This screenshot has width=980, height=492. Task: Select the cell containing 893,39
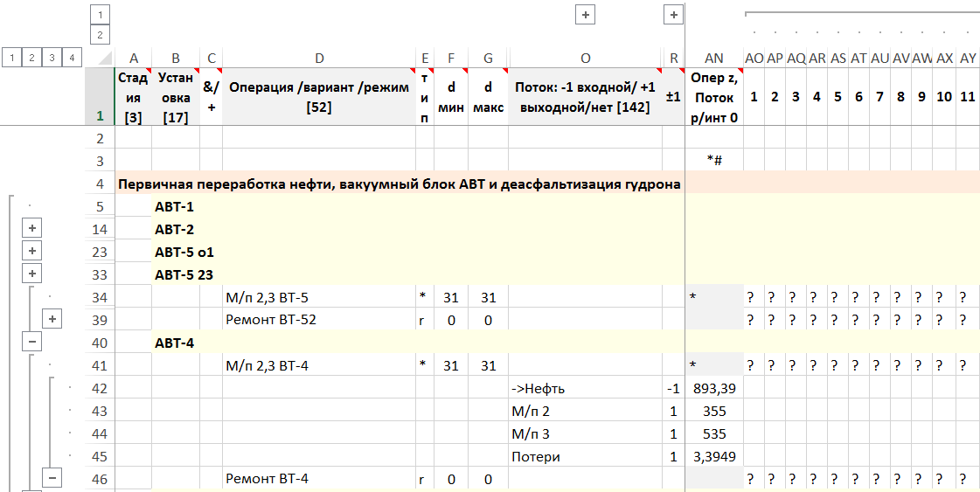(x=713, y=388)
